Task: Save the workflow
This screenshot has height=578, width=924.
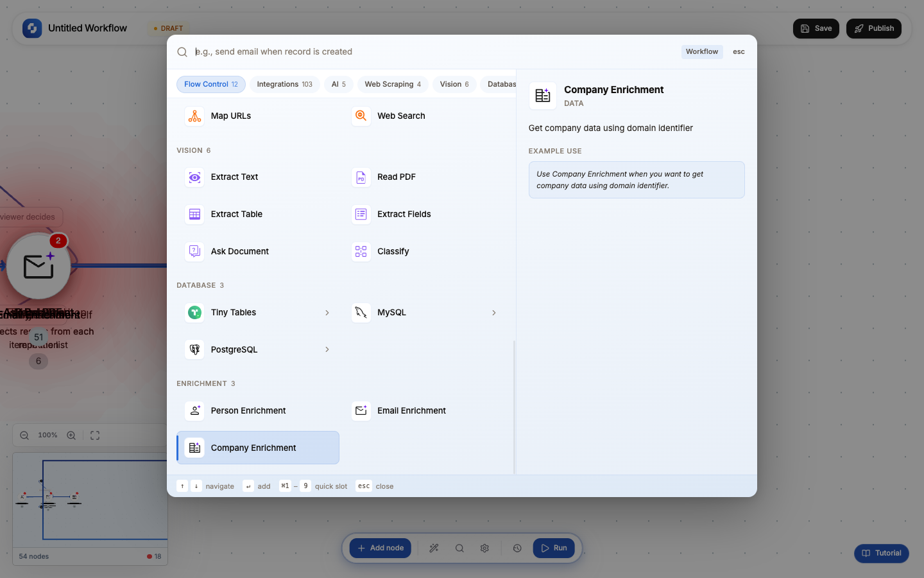Action: coord(816,28)
